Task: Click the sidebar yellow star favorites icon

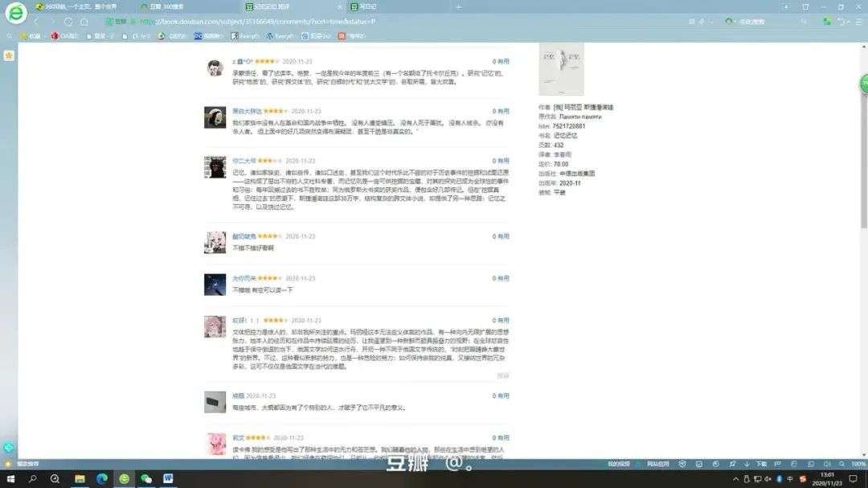Action: coord(9,55)
